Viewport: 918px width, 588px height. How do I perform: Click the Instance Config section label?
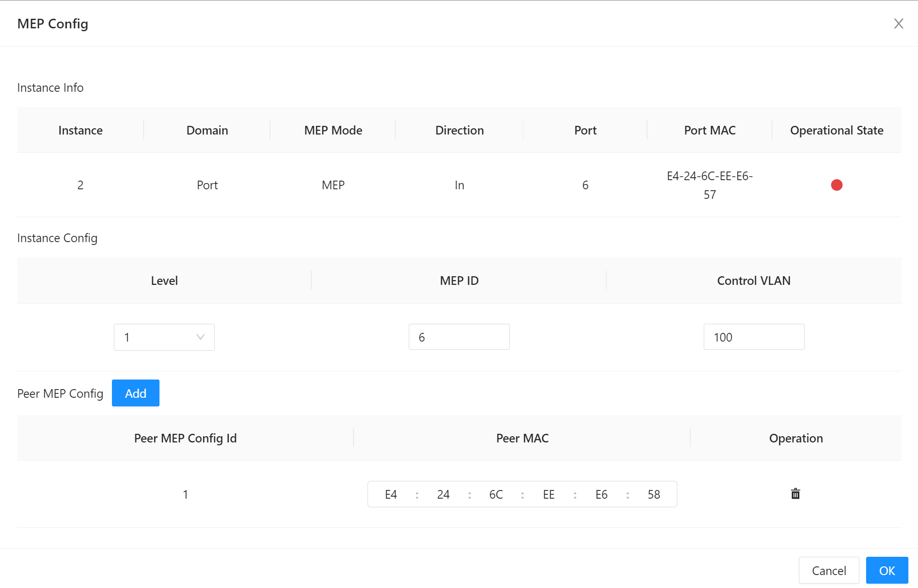click(57, 238)
